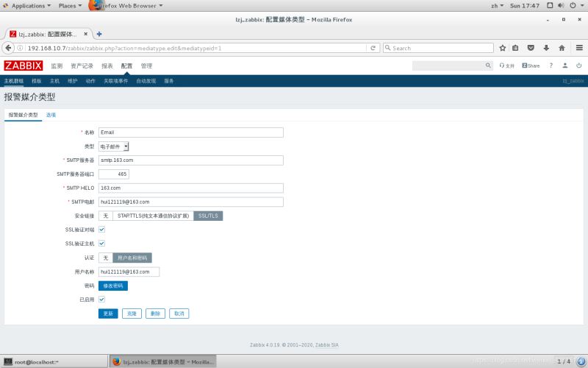
Task: Go to 模板 templates submenu
Action: [36, 81]
